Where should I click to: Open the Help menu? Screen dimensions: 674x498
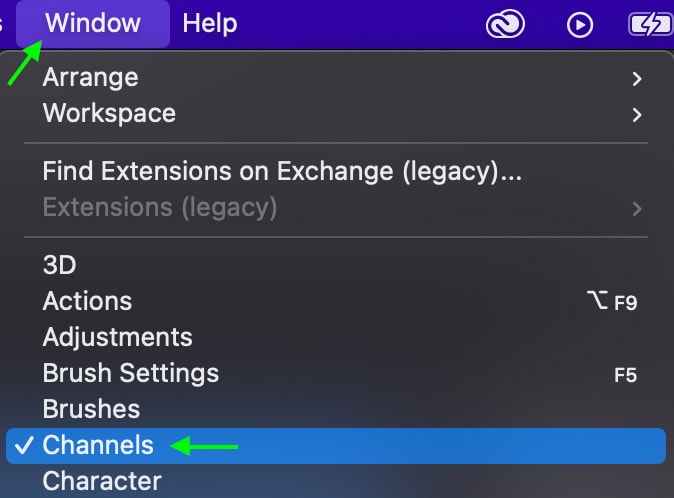pos(210,23)
